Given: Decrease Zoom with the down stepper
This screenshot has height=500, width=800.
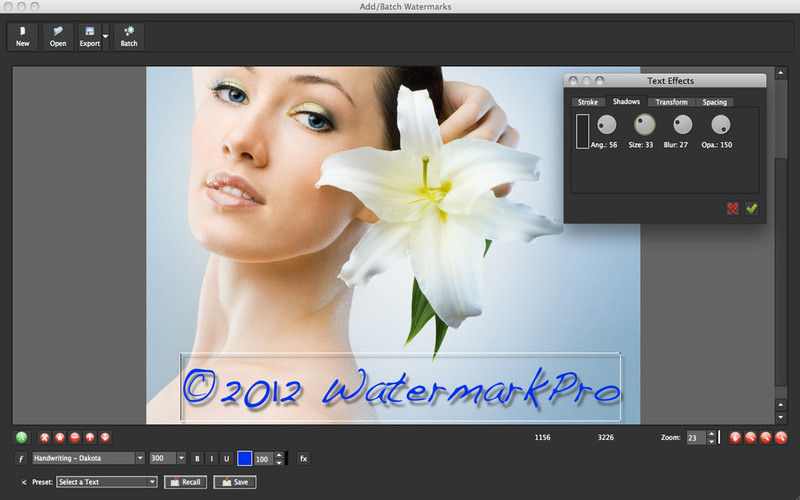Looking at the screenshot, I should [711, 441].
